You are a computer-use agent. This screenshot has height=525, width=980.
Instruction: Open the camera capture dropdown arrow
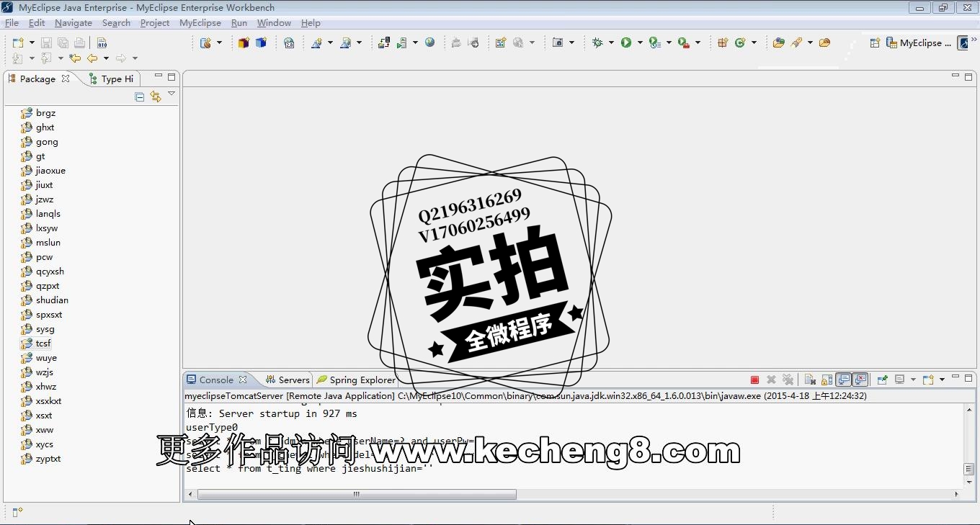tap(572, 43)
